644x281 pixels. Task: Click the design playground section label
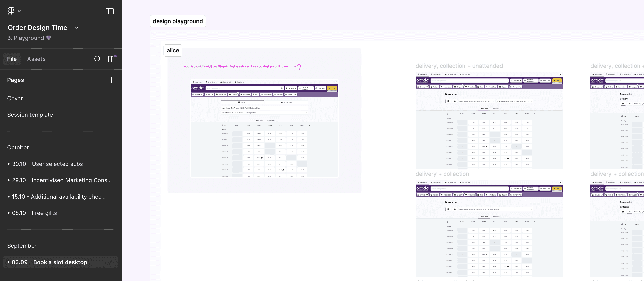178,21
